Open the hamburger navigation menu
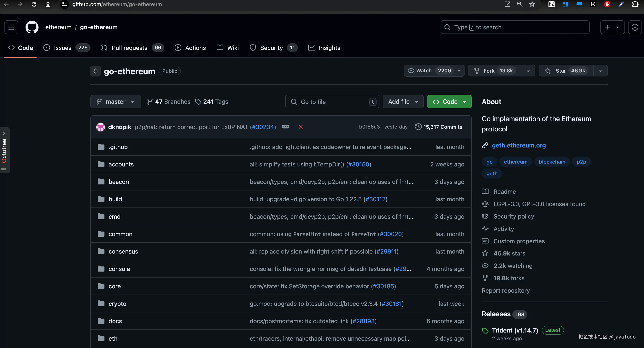The image size is (644, 348). point(11,27)
